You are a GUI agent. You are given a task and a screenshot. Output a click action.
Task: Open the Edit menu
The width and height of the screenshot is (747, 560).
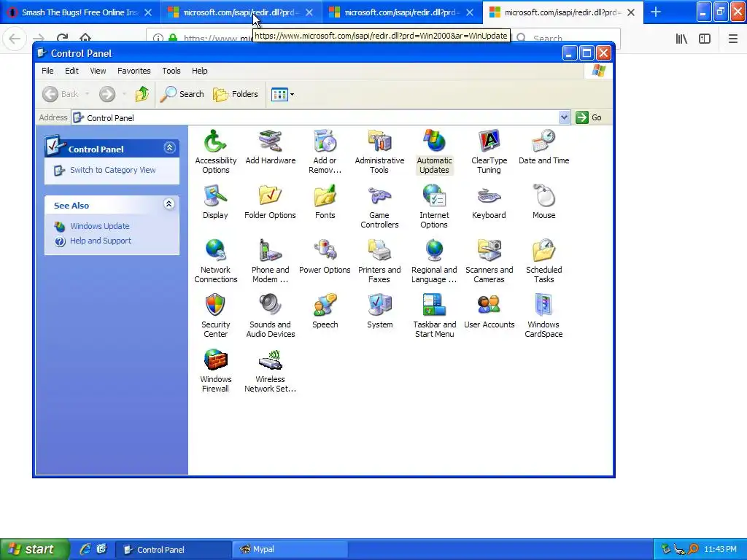(71, 71)
